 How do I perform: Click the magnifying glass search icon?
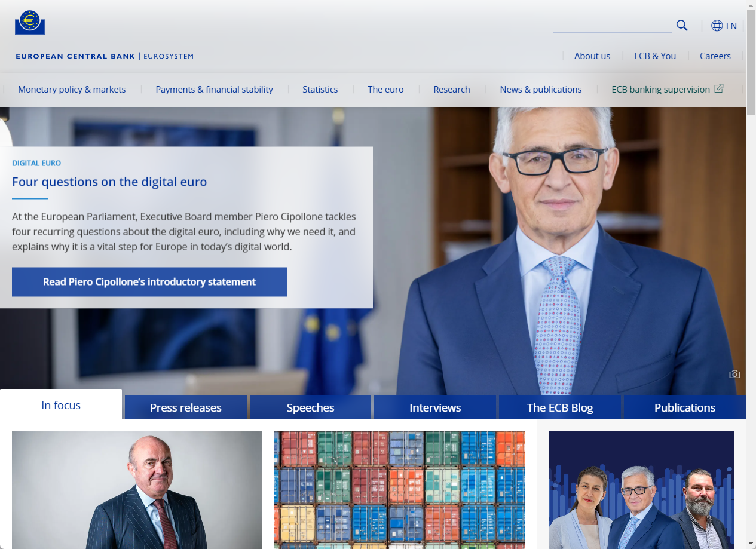click(682, 25)
